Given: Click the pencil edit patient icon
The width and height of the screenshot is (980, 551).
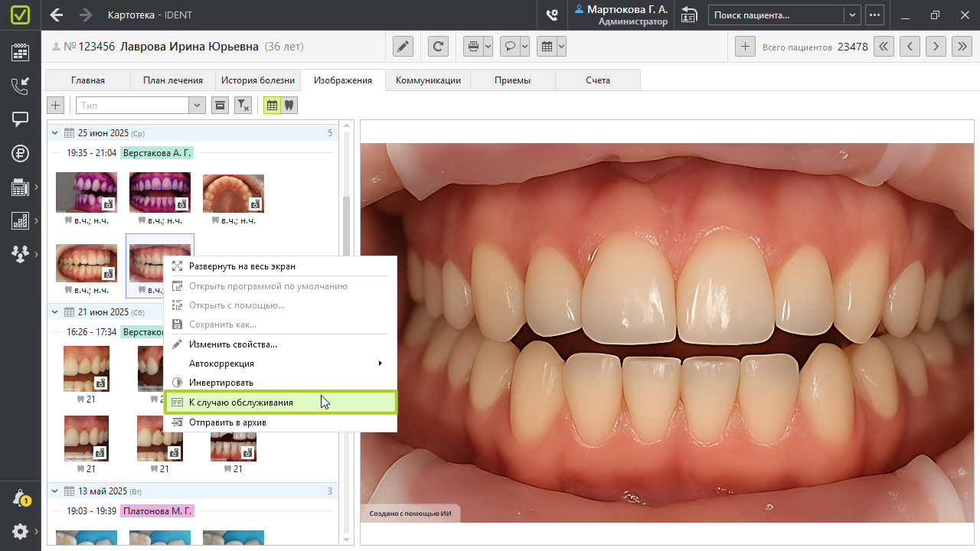Looking at the screenshot, I should pos(403,47).
